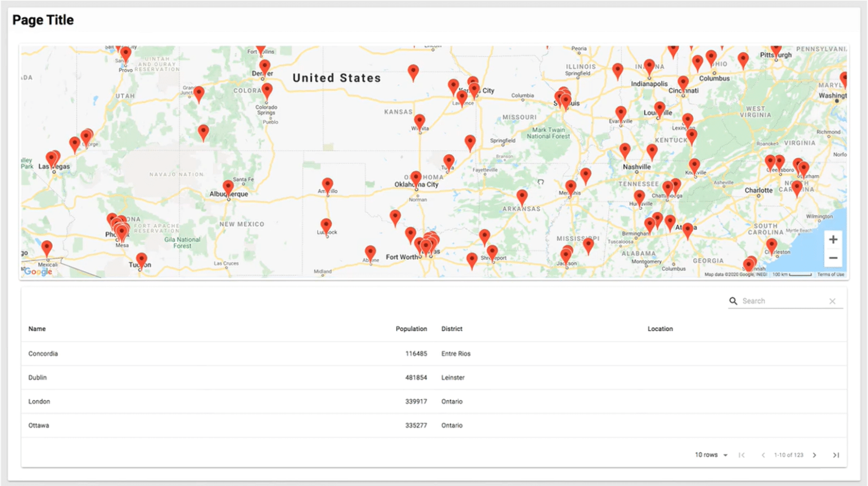Screen dimensions: 868x486
Task: Click the Charleston map marker
Action: coord(771,245)
